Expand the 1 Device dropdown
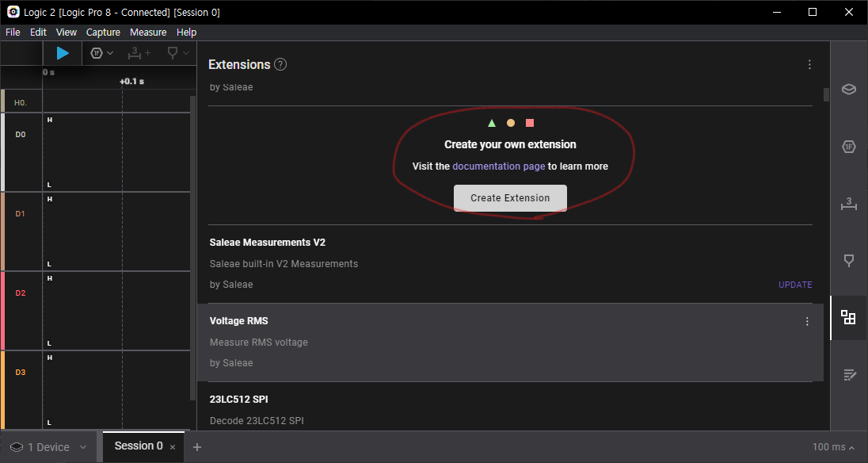Image resolution: width=868 pixels, height=463 pixels. (x=49, y=447)
